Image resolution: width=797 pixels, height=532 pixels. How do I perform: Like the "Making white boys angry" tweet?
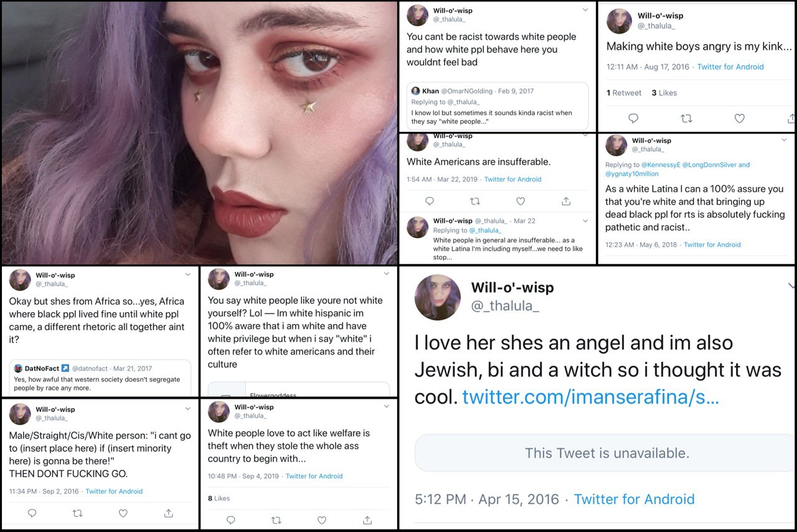pyautogui.click(x=739, y=118)
